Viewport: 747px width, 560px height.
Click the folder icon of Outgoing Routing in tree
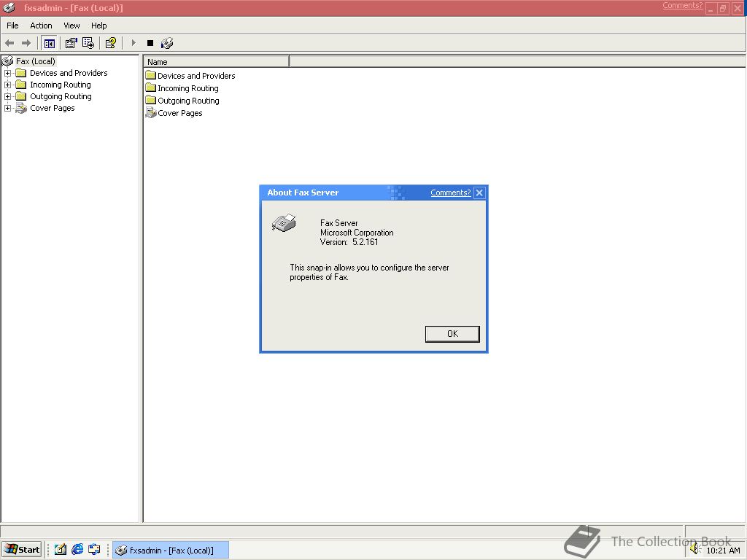(x=21, y=96)
